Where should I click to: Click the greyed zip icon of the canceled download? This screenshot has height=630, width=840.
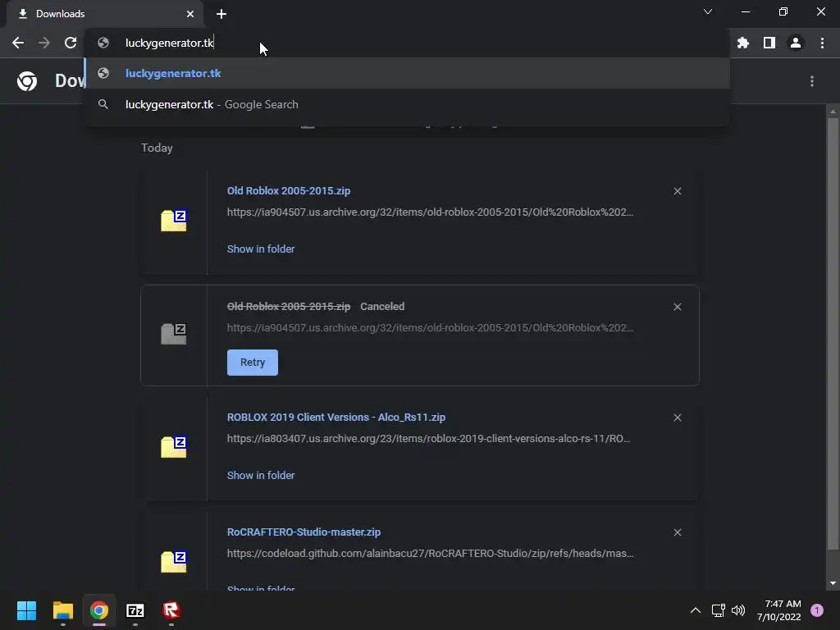pyautogui.click(x=174, y=334)
